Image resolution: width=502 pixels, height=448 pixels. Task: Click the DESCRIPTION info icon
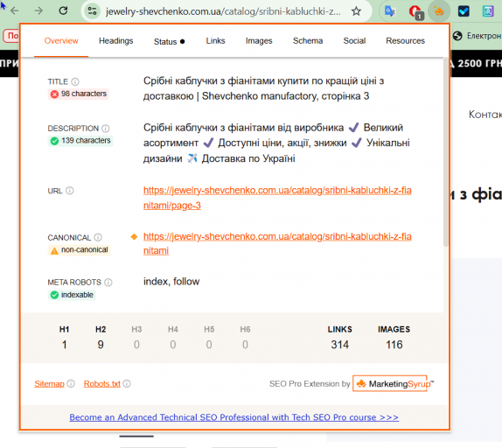tap(105, 129)
